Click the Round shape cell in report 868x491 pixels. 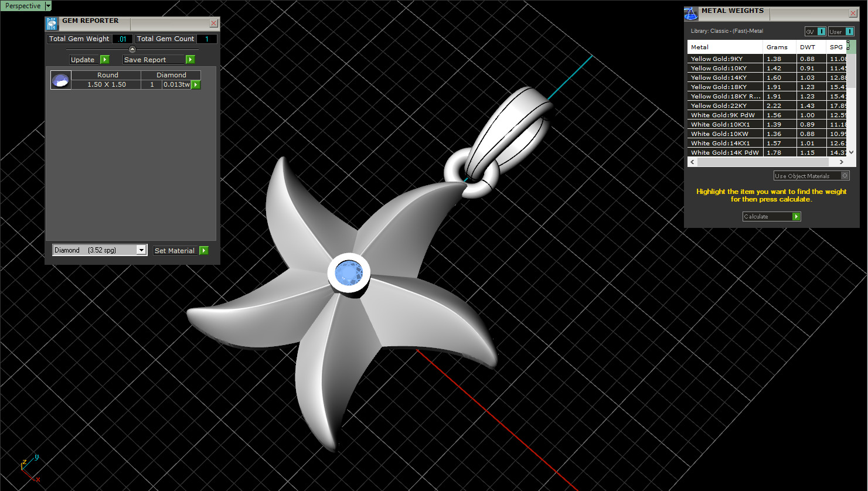(107, 75)
